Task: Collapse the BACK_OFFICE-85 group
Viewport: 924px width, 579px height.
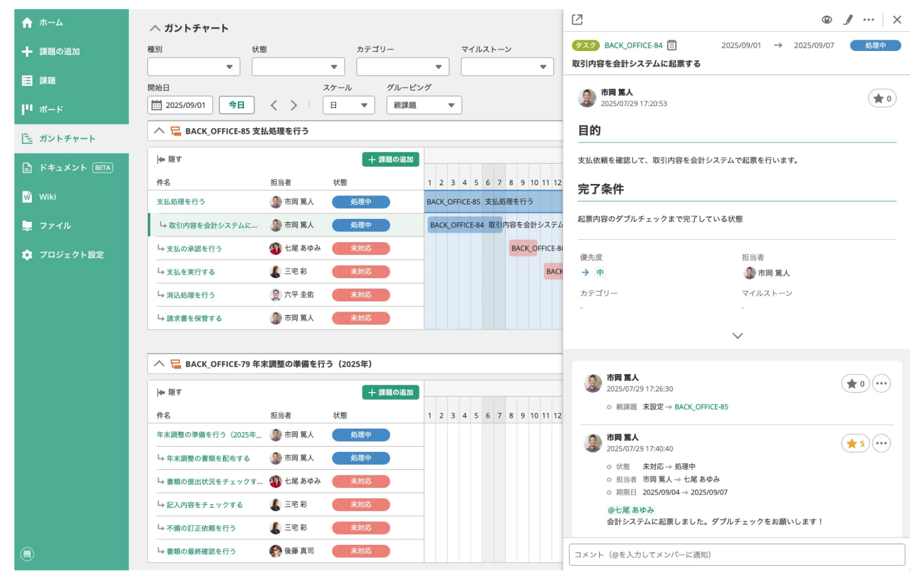Action: [x=159, y=131]
